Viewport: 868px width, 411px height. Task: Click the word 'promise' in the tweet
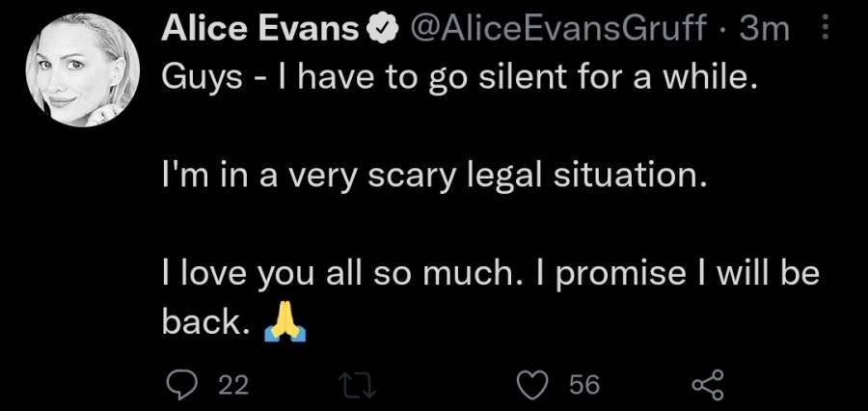[619, 275]
